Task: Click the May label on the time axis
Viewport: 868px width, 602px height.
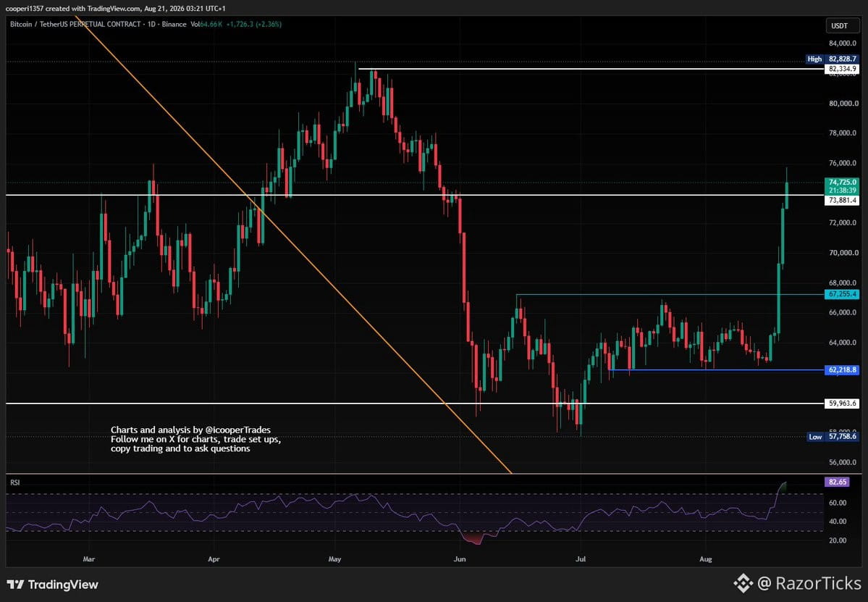Action: coord(334,559)
